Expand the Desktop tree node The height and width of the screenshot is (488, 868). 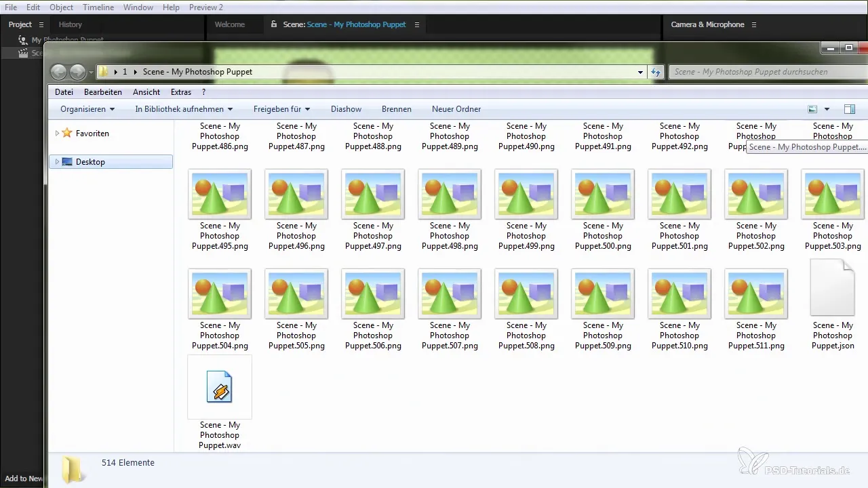[x=57, y=162]
